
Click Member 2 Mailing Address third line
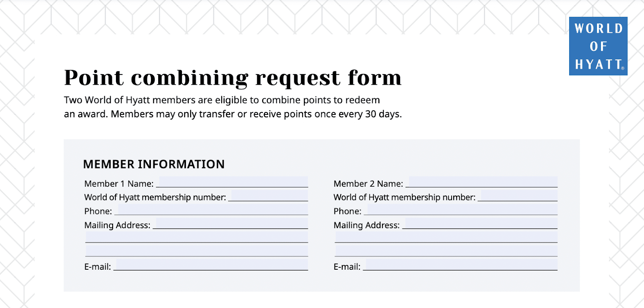(x=446, y=251)
